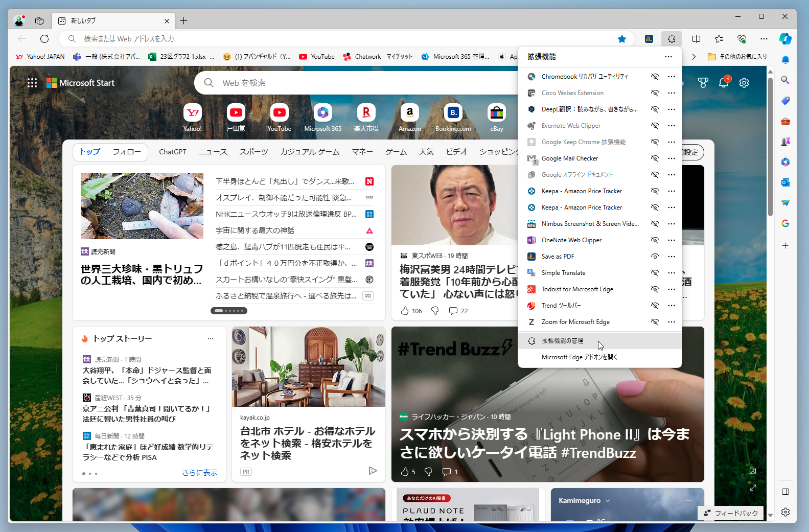The image size is (809, 532).
Task: Toggle toolbar visibility for Zoom for Microsoft Edge
Action: click(655, 322)
